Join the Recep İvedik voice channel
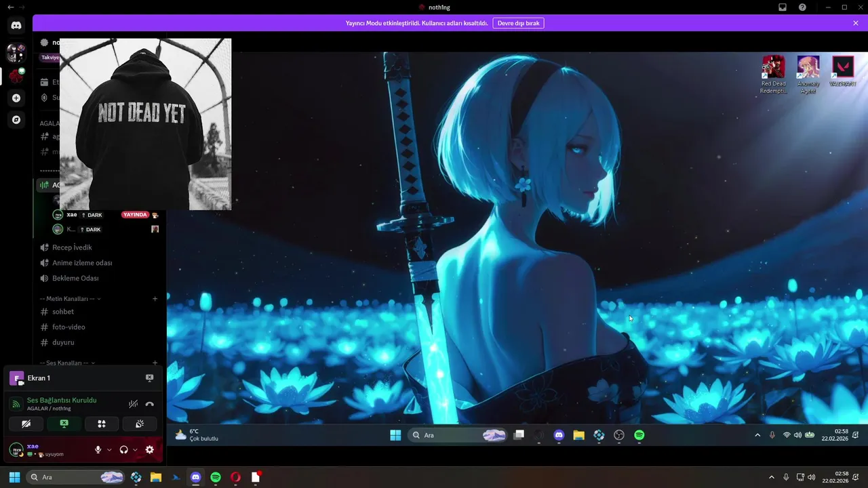The width and height of the screenshot is (868, 488). pyautogui.click(x=99, y=247)
